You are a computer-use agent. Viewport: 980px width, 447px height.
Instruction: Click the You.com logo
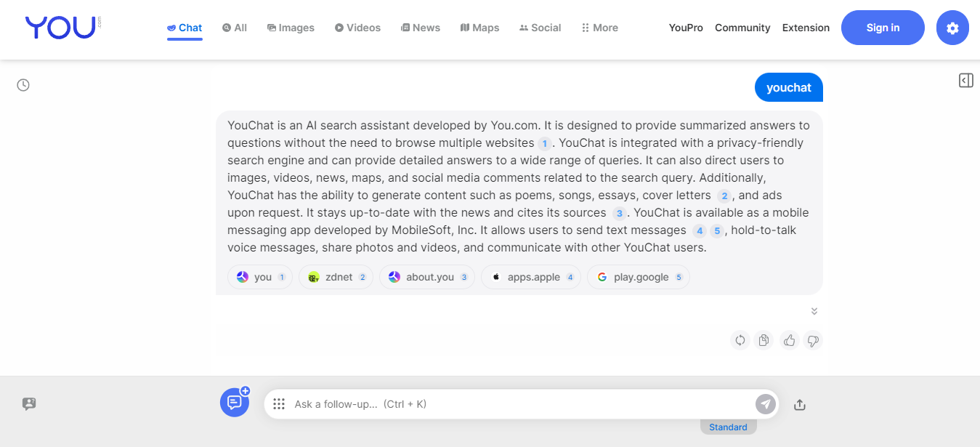(63, 28)
